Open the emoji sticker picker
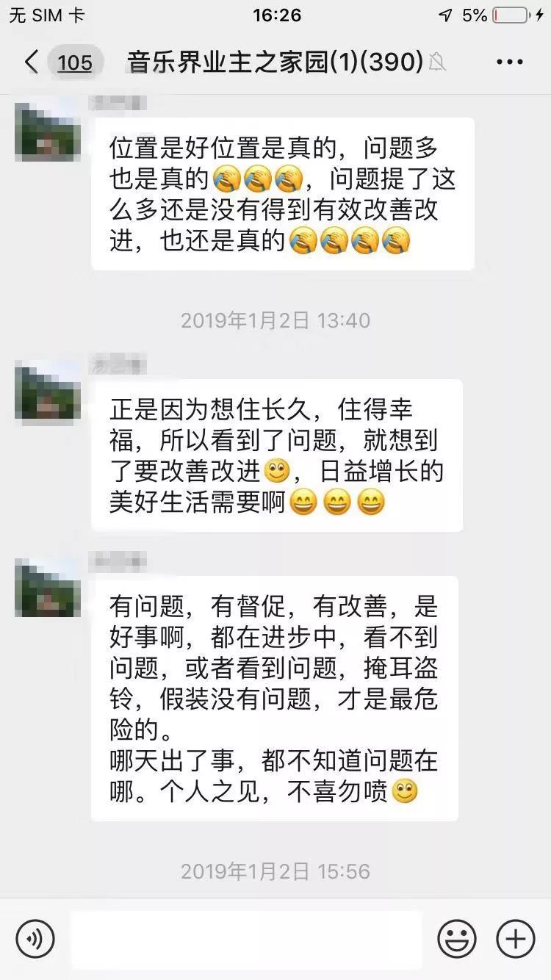This screenshot has height=980, width=551. (x=457, y=938)
